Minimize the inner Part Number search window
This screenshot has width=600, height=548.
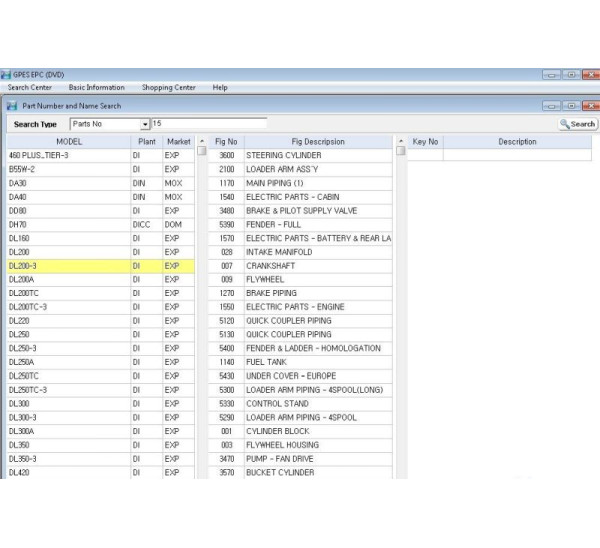coord(551,106)
